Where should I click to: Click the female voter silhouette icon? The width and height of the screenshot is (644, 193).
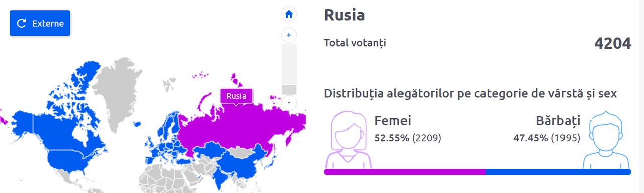(x=349, y=140)
